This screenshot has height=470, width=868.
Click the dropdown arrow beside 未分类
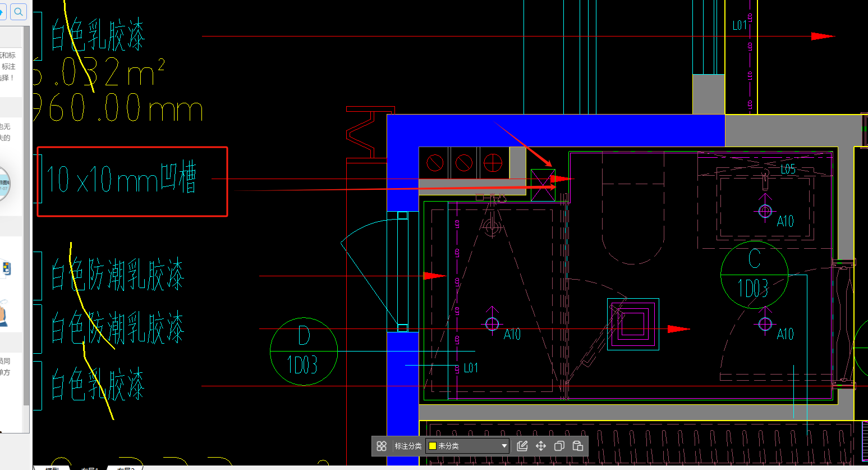click(504, 446)
